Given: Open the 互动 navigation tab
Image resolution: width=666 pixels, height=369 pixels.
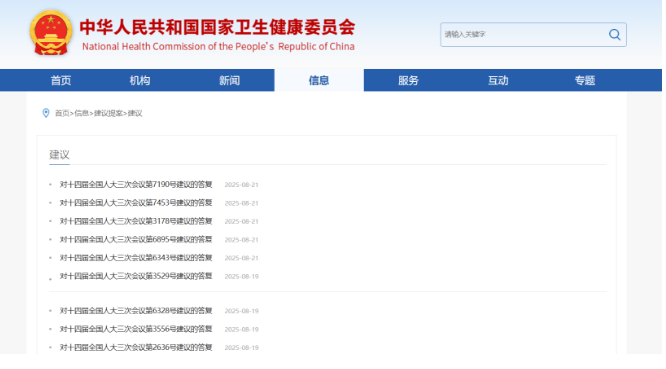Looking at the screenshot, I should click(498, 80).
